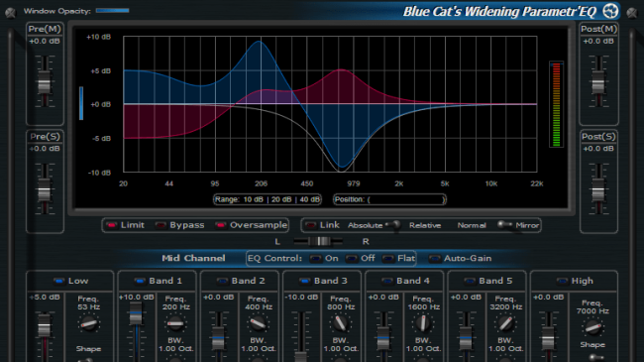Click the Pre(M) gain fader
This screenshot has width=644, height=362.
coord(44,82)
